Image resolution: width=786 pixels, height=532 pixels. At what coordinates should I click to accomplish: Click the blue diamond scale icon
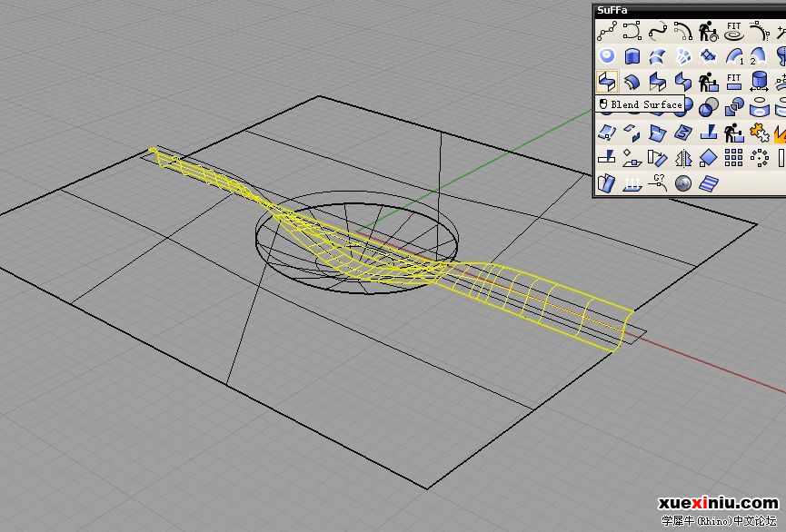coord(708,158)
